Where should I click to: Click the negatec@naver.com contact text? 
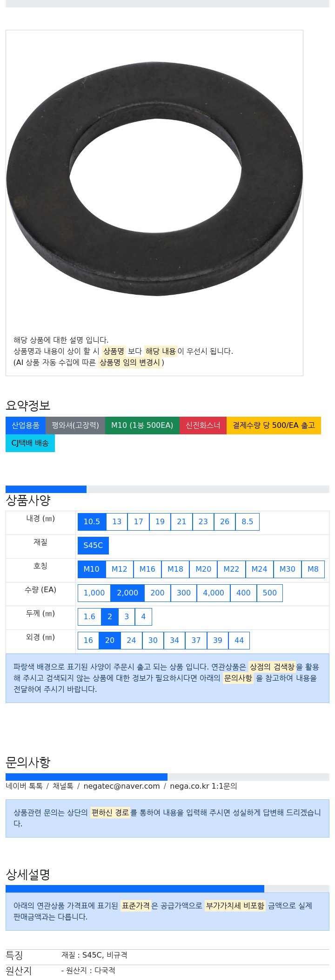point(121,786)
